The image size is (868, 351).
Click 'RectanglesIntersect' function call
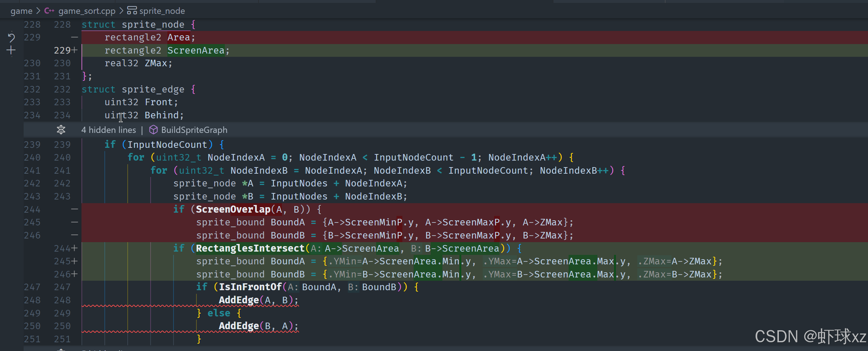tap(250, 248)
